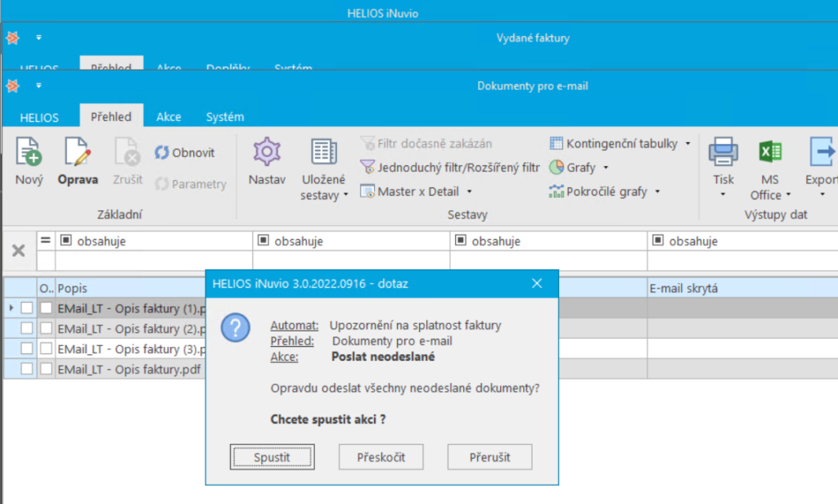Click the equals sign filter selector
Image resolution: width=838 pixels, height=504 pixels.
pyautogui.click(x=46, y=241)
